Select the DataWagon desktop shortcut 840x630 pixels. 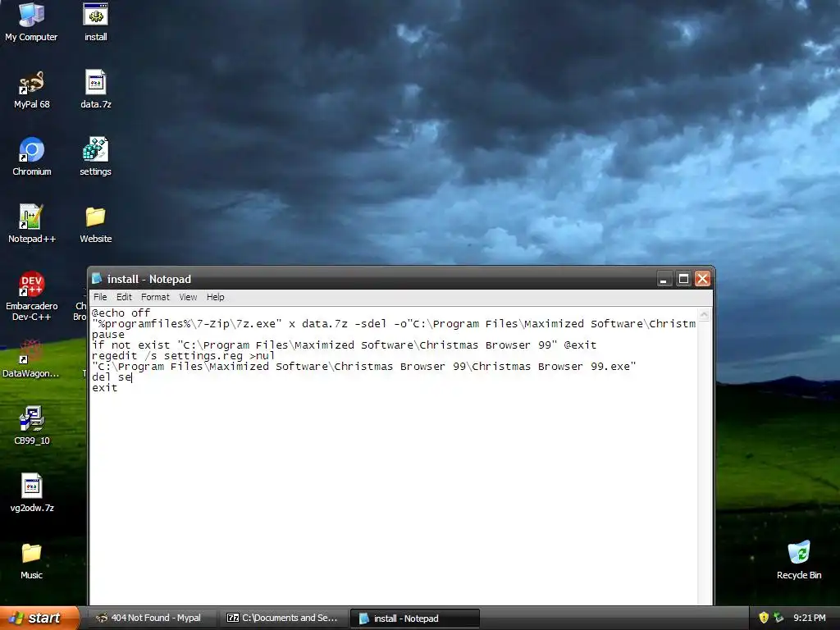click(31, 358)
